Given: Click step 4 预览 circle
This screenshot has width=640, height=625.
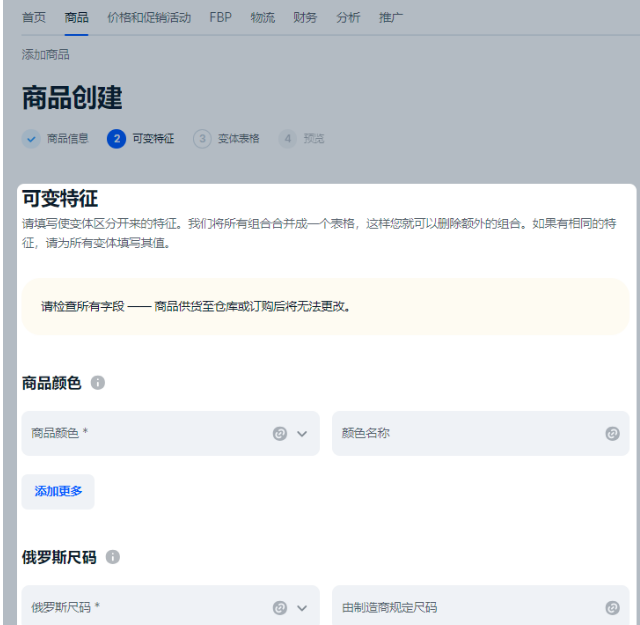Looking at the screenshot, I should (x=288, y=139).
